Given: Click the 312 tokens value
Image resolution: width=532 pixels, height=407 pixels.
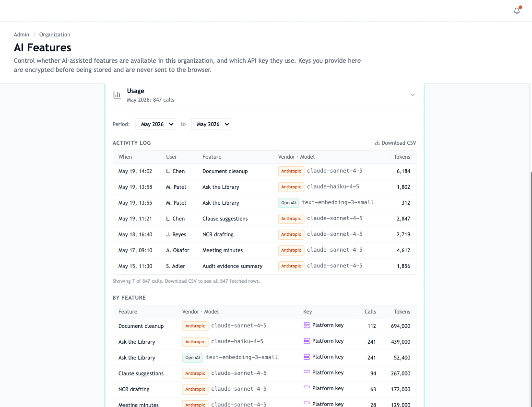Looking at the screenshot, I should point(406,203).
